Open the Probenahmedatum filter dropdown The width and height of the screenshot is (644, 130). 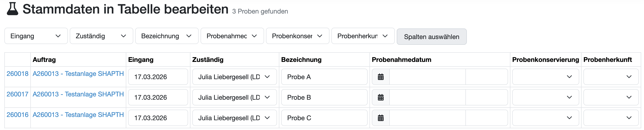pyautogui.click(x=232, y=36)
